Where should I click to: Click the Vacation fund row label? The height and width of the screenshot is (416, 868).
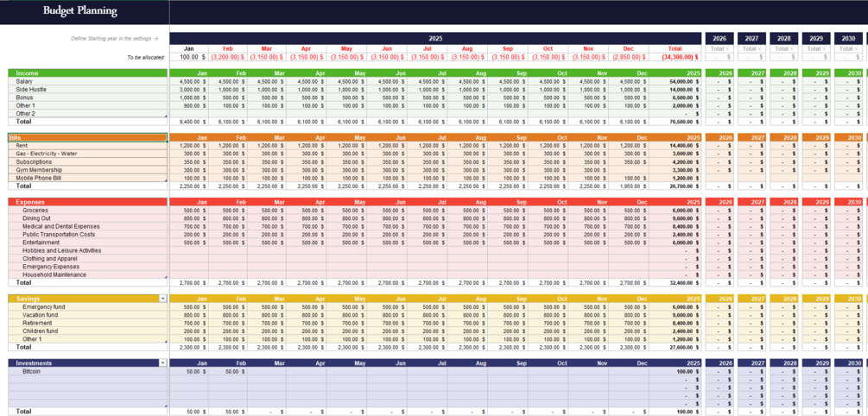coord(40,315)
